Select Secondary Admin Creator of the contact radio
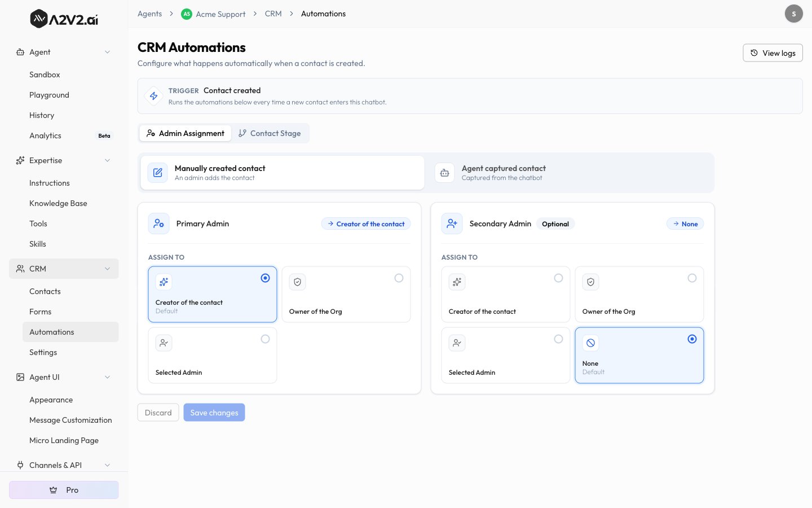This screenshot has width=812, height=508. pos(558,278)
